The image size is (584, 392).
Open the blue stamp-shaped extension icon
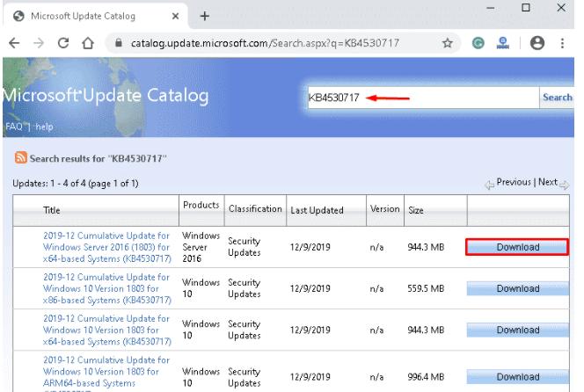click(x=503, y=43)
